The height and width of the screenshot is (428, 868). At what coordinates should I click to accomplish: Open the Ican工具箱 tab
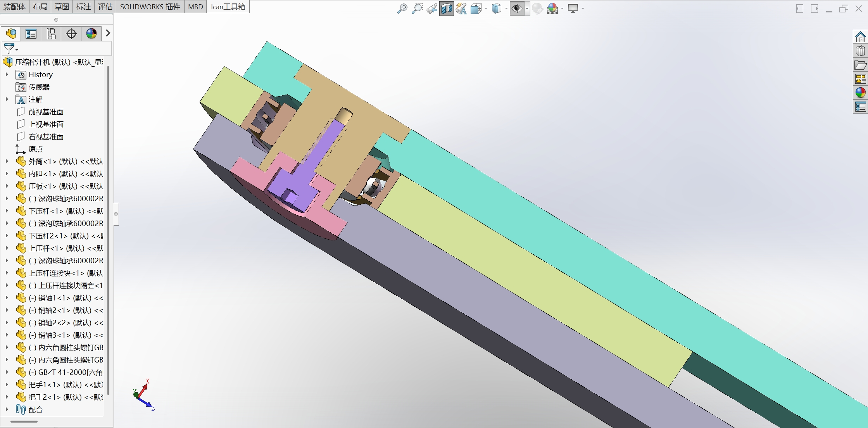pos(228,7)
